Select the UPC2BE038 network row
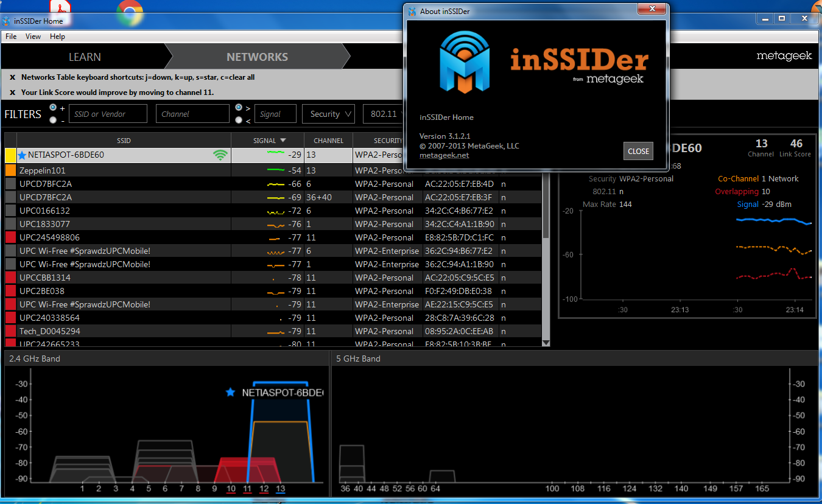The width and height of the screenshot is (822, 504). coord(273,291)
